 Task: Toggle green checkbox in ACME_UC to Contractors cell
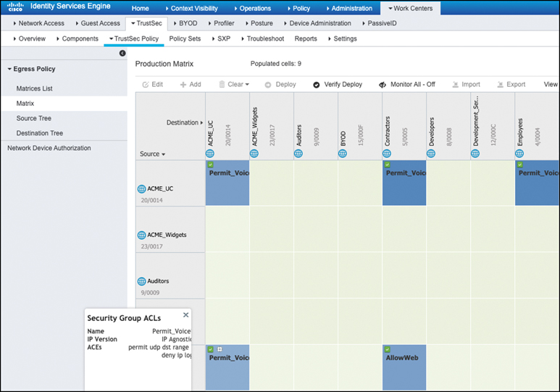click(x=387, y=165)
